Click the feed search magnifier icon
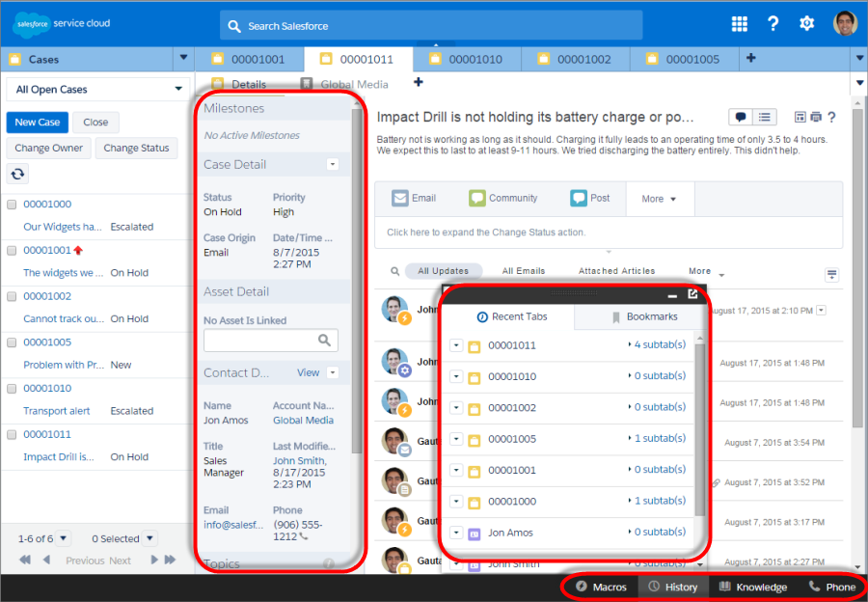 394,271
